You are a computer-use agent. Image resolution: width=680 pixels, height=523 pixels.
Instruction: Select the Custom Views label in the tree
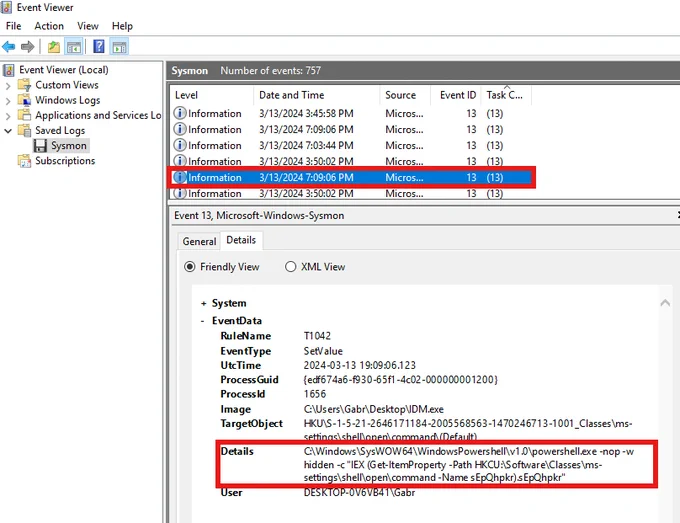tap(67, 85)
